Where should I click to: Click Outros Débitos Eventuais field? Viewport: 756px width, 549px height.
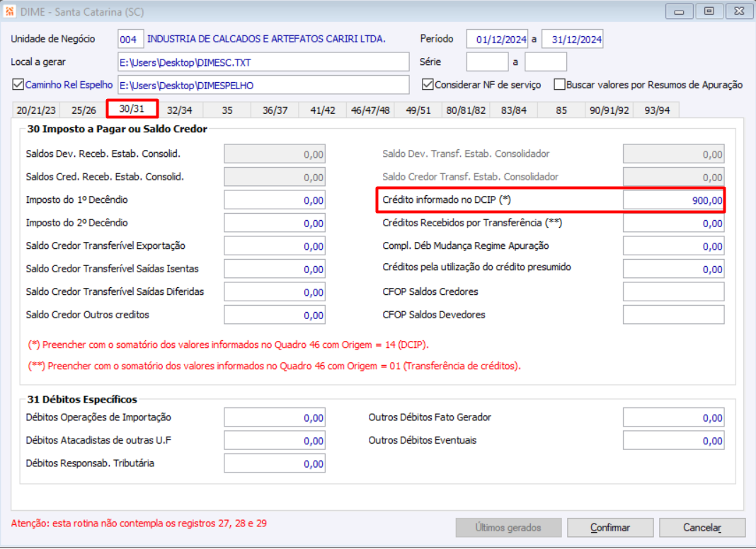coord(674,441)
